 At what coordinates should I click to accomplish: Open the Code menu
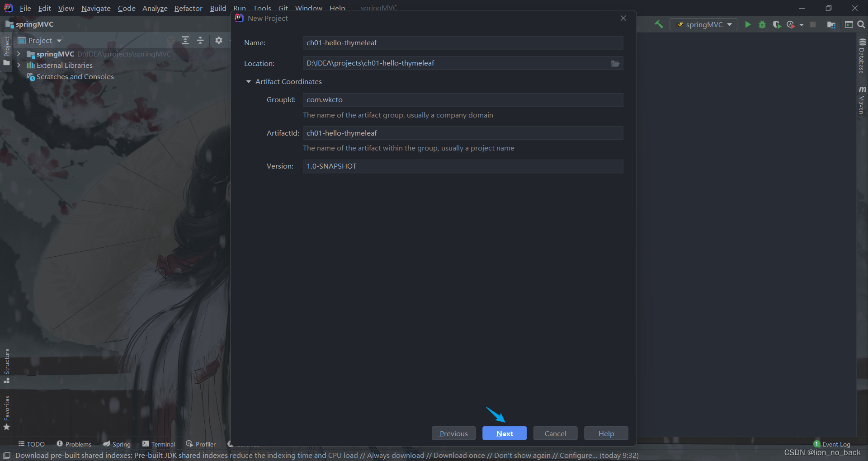coord(127,8)
